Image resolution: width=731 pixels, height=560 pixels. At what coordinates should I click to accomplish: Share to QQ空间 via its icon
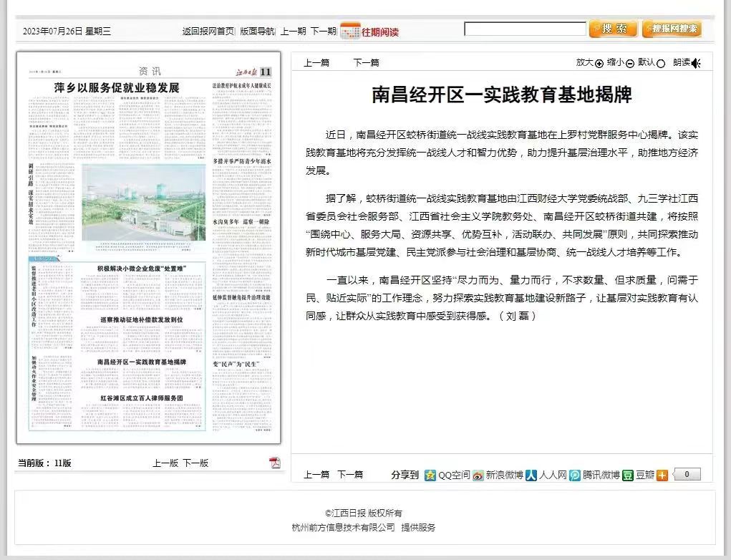point(430,475)
